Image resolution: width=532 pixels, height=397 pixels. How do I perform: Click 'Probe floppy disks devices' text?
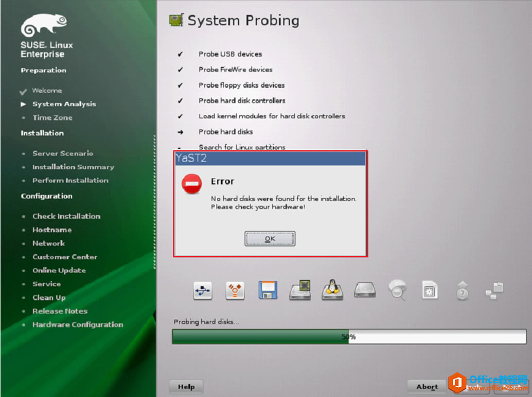click(x=242, y=85)
